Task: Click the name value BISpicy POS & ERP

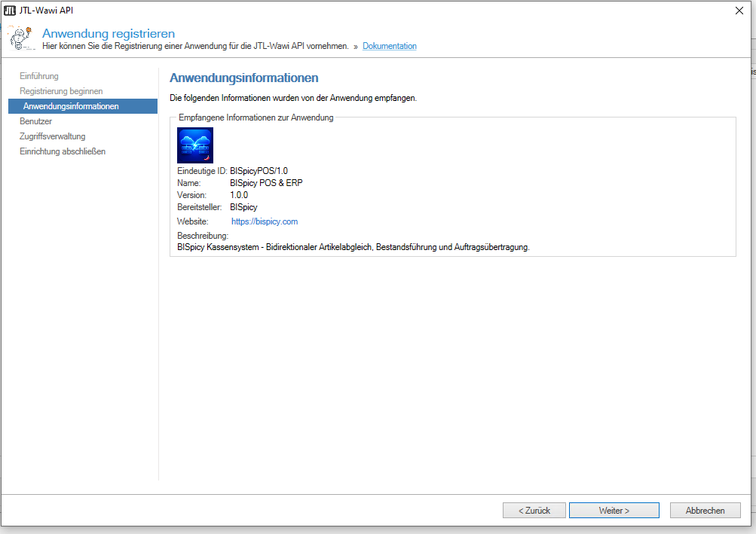Action: (x=266, y=183)
